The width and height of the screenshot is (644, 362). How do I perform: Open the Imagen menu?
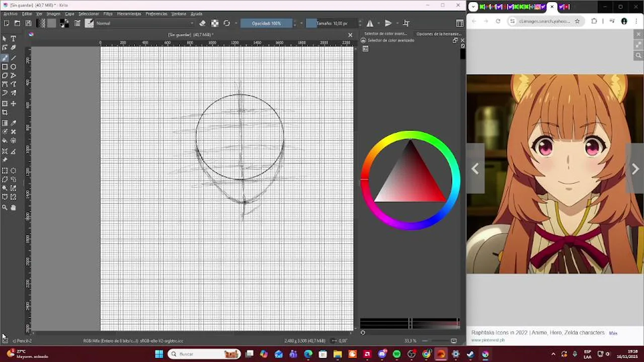(53, 14)
